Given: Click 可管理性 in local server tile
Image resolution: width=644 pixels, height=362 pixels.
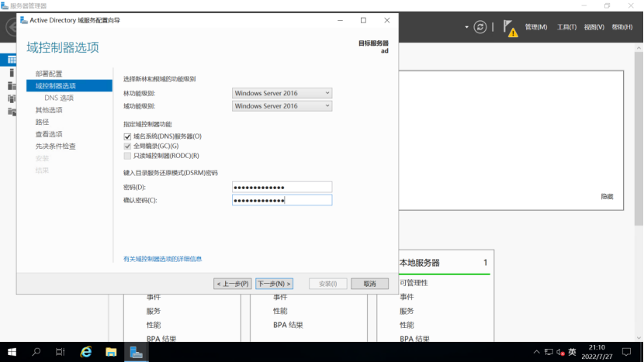Looking at the screenshot, I should pos(414,283).
